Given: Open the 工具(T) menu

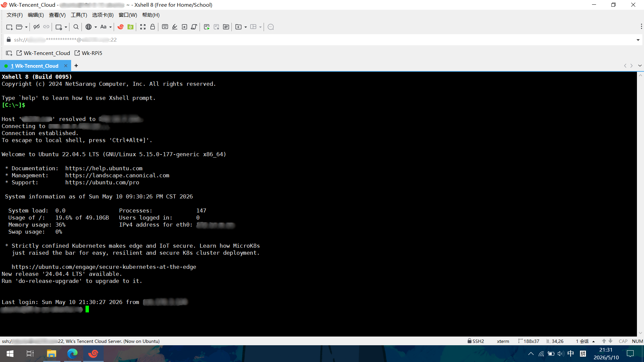Looking at the screenshot, I should click(x=79, y=15).
